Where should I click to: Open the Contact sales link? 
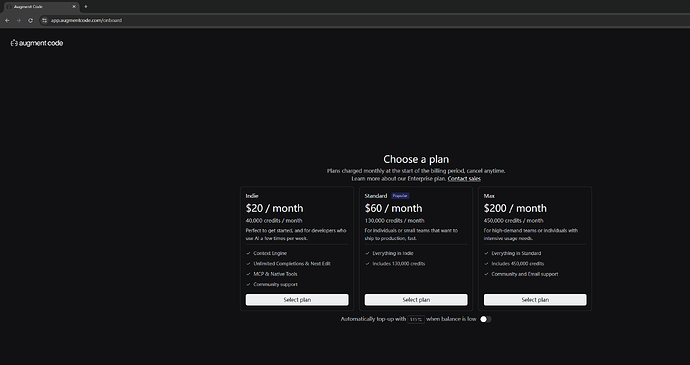coord(464,179)
